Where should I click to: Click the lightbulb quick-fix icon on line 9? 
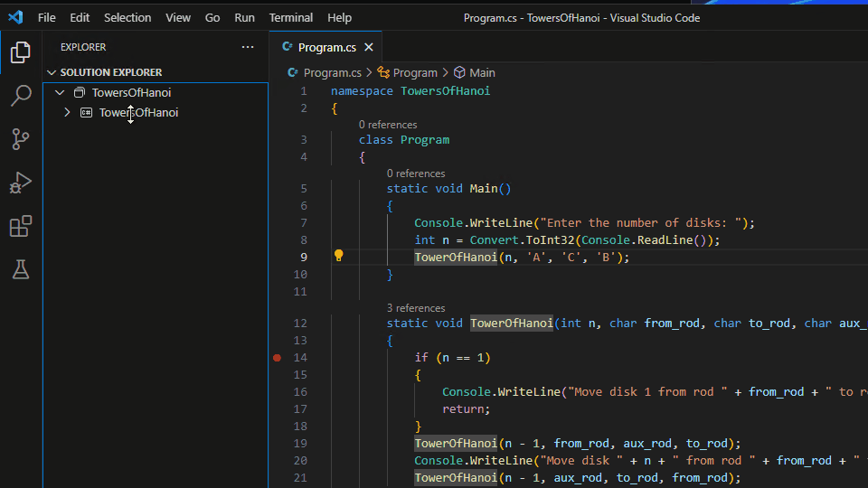point(339,257)
